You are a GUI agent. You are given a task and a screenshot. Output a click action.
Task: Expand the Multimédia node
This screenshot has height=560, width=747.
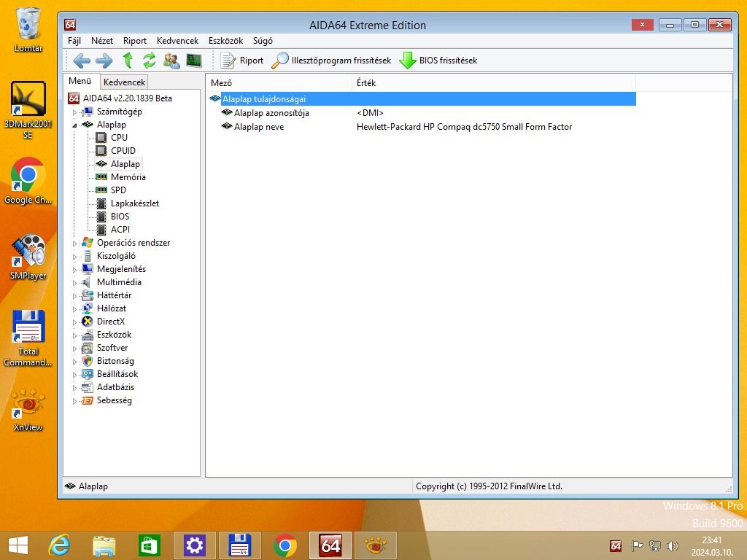(x=74, y=283)
